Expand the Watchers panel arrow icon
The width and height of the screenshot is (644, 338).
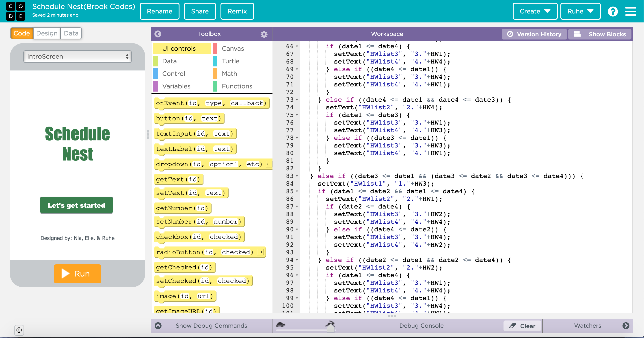point(626,325)
